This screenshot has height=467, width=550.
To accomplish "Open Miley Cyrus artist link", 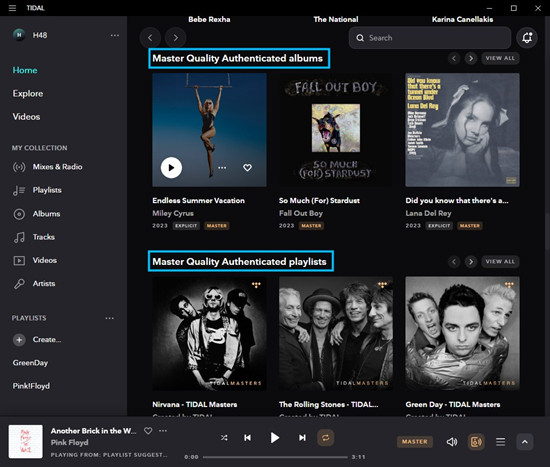I will (x=173, y=213).
